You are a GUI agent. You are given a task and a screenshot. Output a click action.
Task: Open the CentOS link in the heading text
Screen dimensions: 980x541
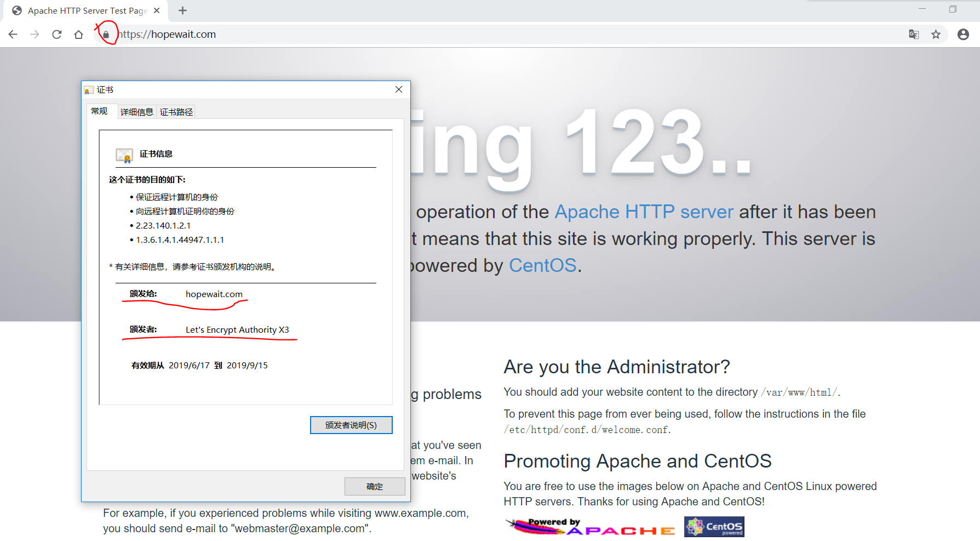(x=542, y=265)
